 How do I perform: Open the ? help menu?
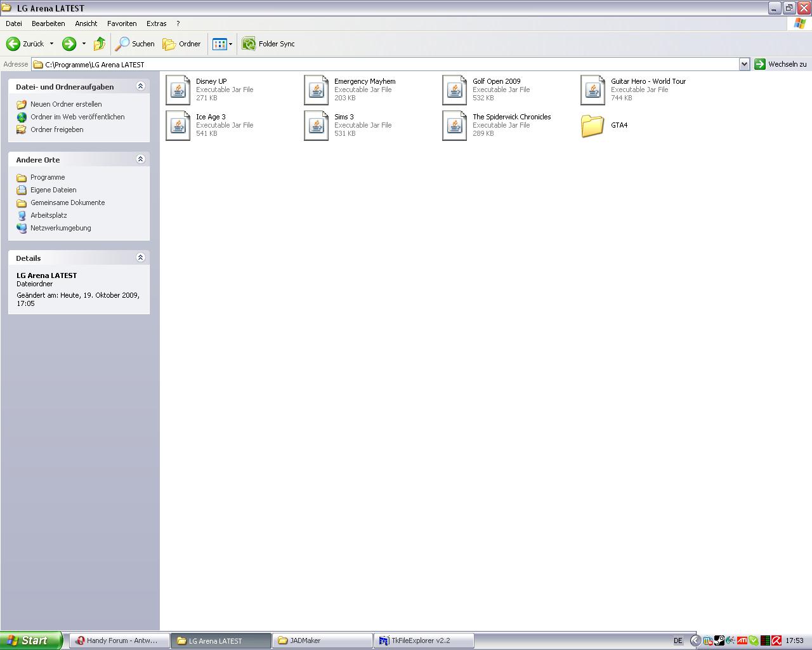click(178, 23)
